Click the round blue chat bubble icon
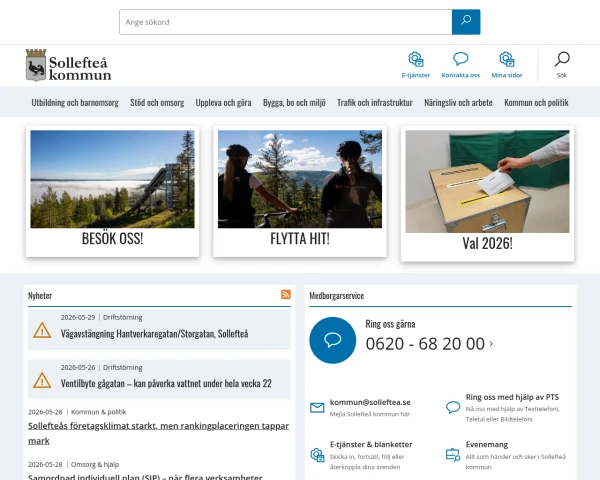This screenshot has height=480, width=600. coord(333,340)
